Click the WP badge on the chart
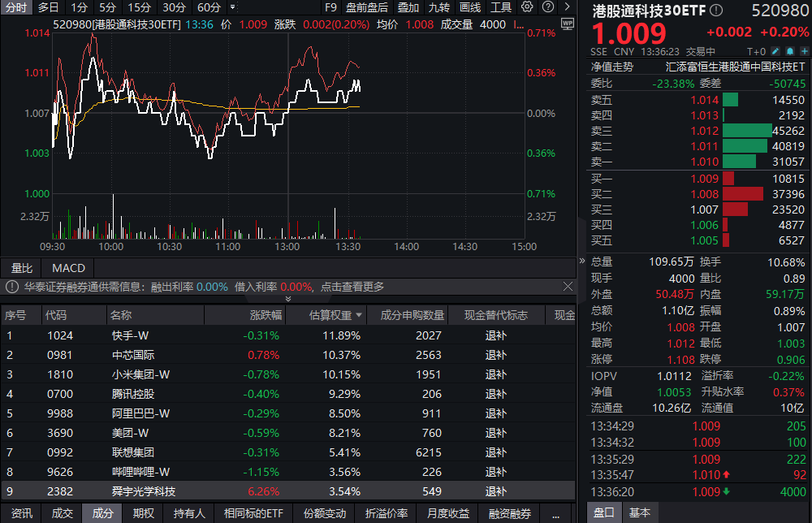The width and height of the screenshot is (812, 523). click(x=568, y=24)
